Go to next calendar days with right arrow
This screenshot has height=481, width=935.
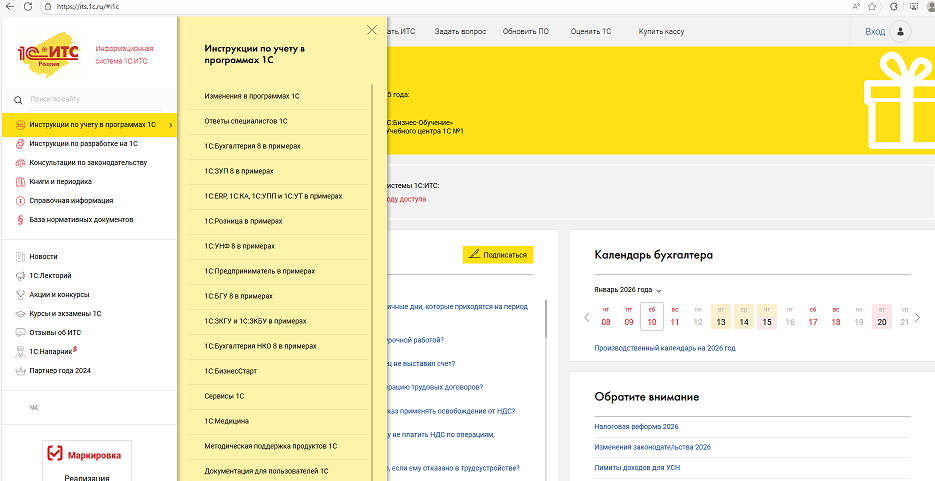918,318
